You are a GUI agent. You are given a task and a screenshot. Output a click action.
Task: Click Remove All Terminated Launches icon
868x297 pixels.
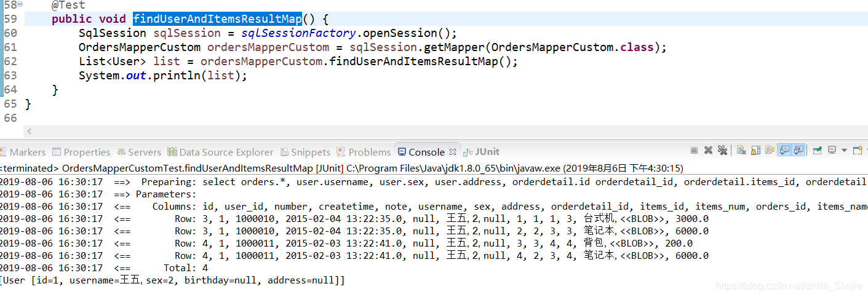click(722, 150)
